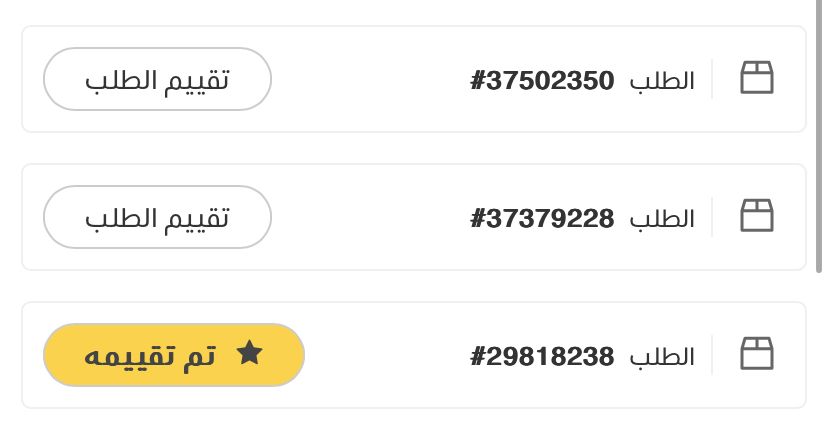Click the الطلب label beside #37379228

662,219
